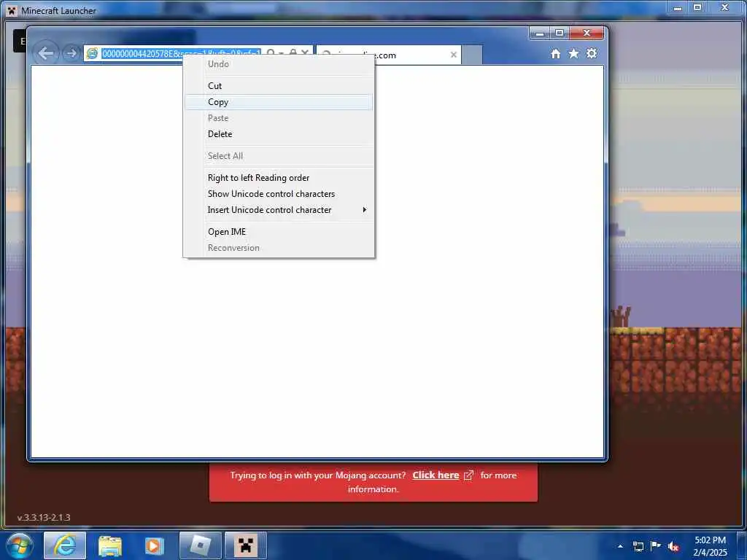The height and width of the screenshot is (560, 747).
Task: Open a new tab with the blank tab button
Action: (472, 55)
